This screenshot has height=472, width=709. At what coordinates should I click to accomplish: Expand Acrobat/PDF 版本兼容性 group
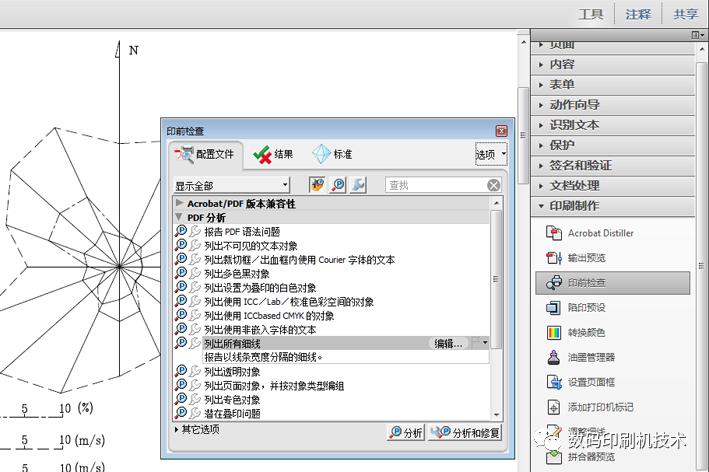pyautogui.click(x=179, y=203)
